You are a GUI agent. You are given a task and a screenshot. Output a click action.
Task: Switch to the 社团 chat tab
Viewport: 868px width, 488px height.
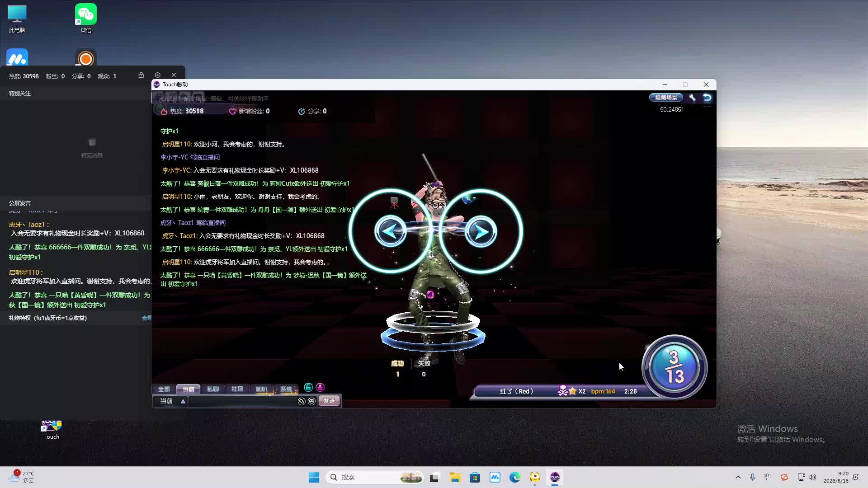237,389
